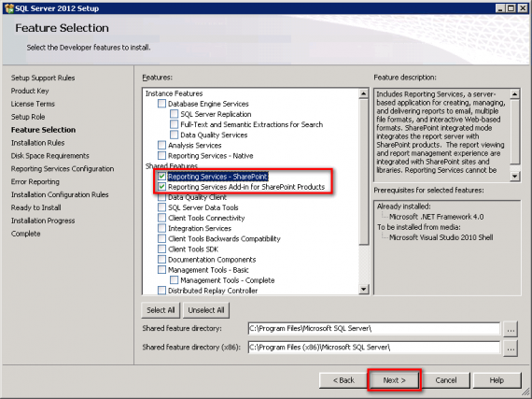Open the setup Help
Screen dimensions: 532x399
coord(497,380)
